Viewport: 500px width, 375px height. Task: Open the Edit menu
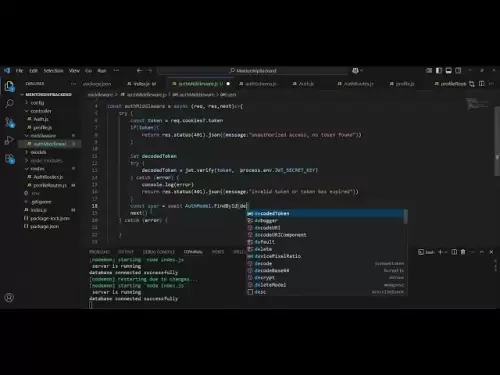[33, 71]
